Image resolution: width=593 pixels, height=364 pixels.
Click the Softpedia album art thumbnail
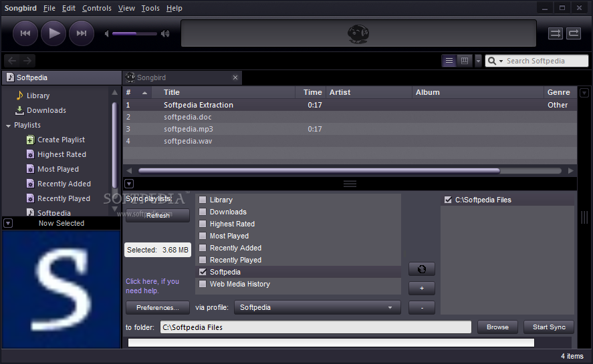(62, 290)
